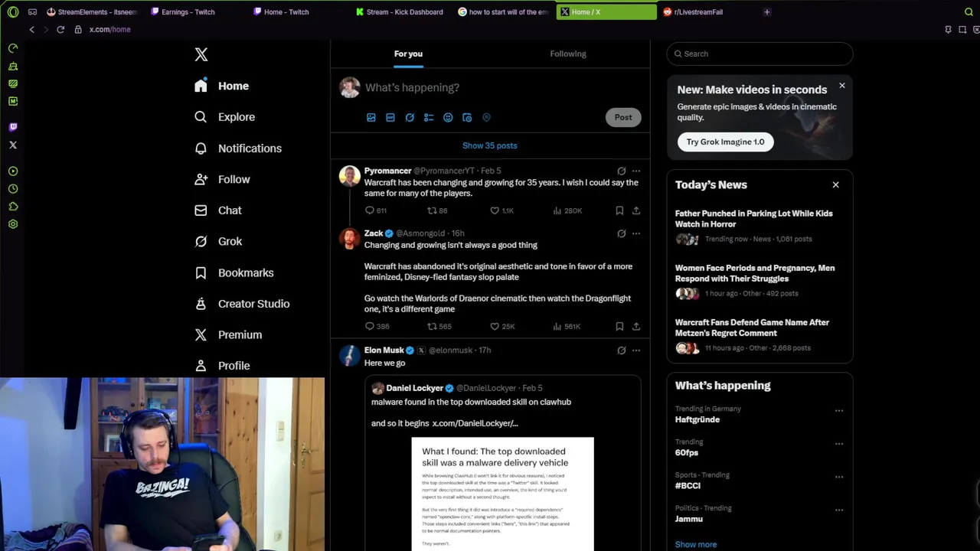Add a poll to the post

click(429, 118)
